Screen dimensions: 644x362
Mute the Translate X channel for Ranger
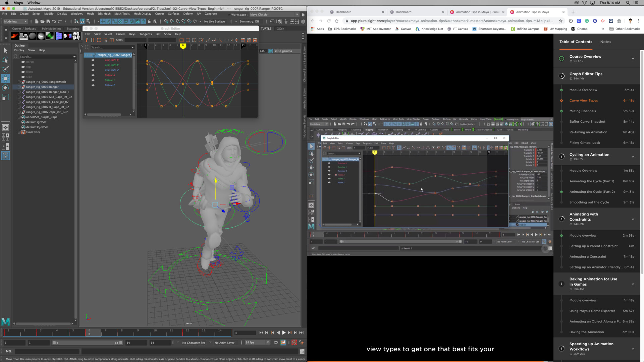[93, 60]
